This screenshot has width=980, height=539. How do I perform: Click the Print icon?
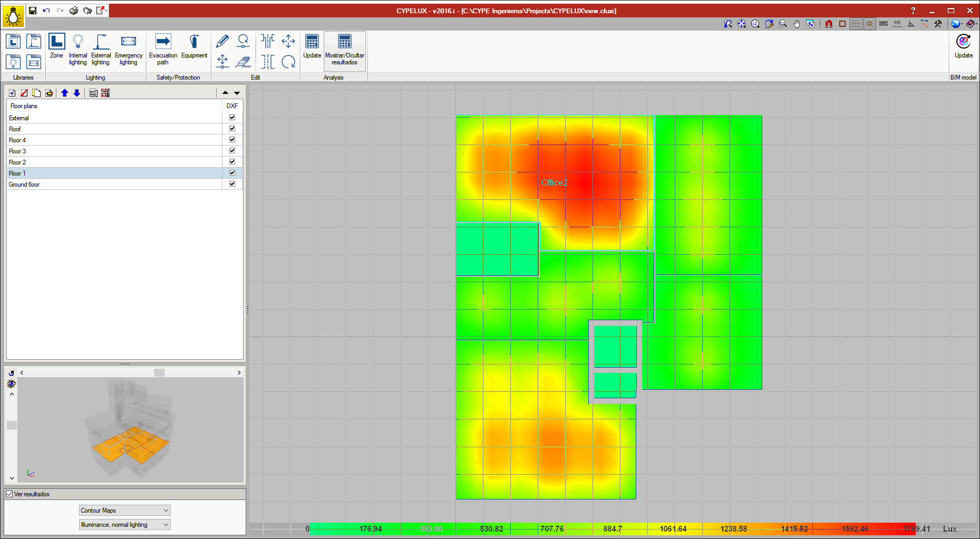coord(74,11)
